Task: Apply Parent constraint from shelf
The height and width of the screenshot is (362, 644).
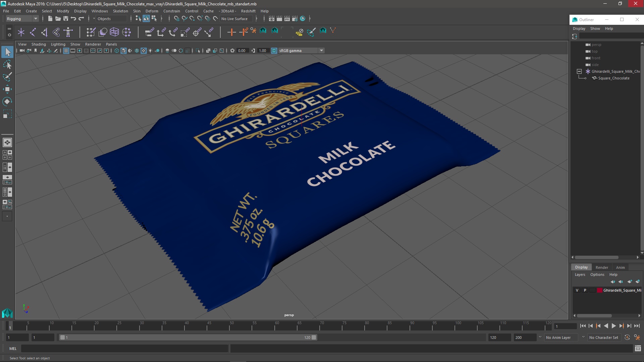Action: tap(149, 32)
